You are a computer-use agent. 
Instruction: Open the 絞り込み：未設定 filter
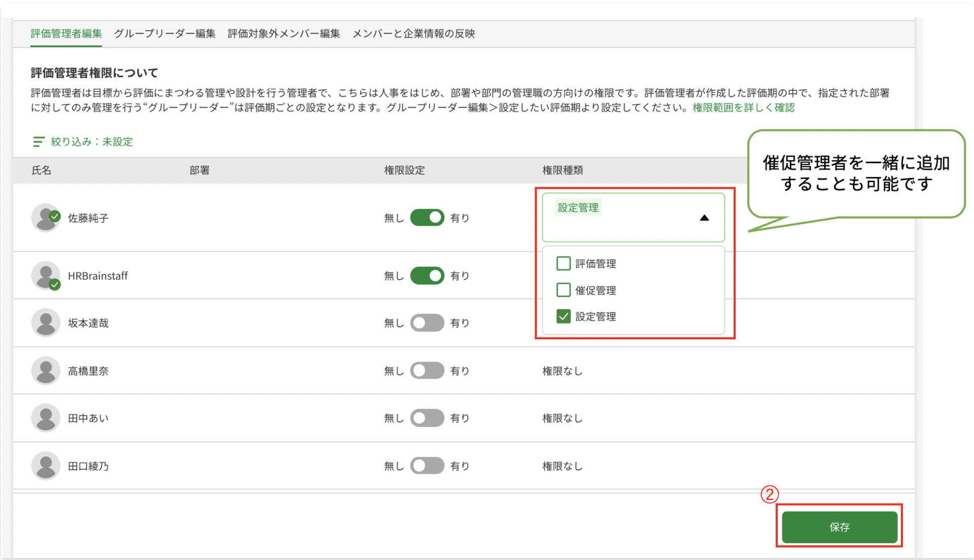[91, 142]
